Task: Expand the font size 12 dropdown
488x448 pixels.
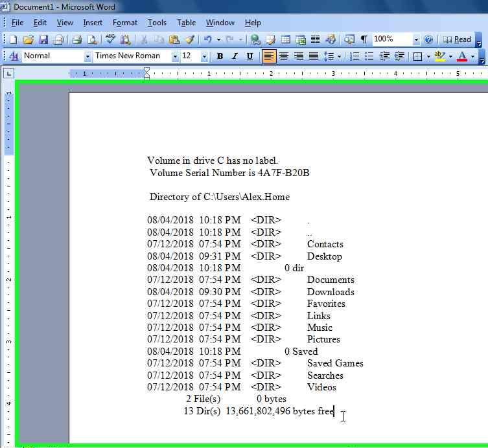Action: click(x=205, y=56)
